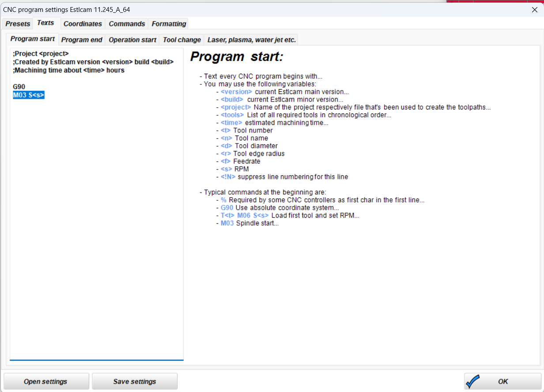Click the <version> variable in help list
544x392 pixels.
236,92
